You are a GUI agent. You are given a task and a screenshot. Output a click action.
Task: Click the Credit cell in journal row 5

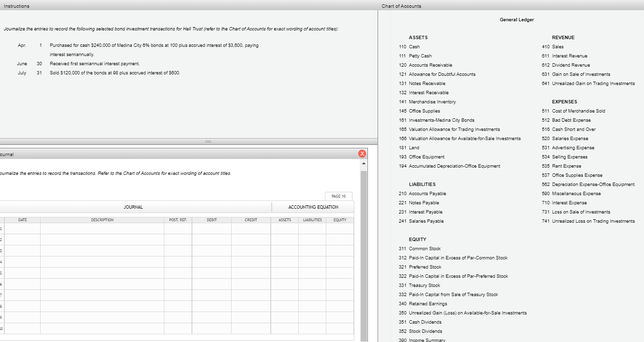tap(250, 272)
